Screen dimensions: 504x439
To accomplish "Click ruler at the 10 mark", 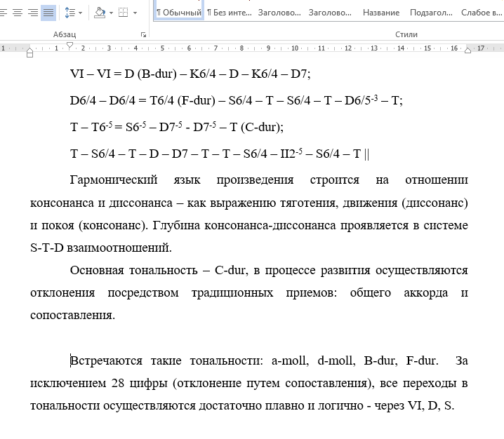I will point(295,48).
